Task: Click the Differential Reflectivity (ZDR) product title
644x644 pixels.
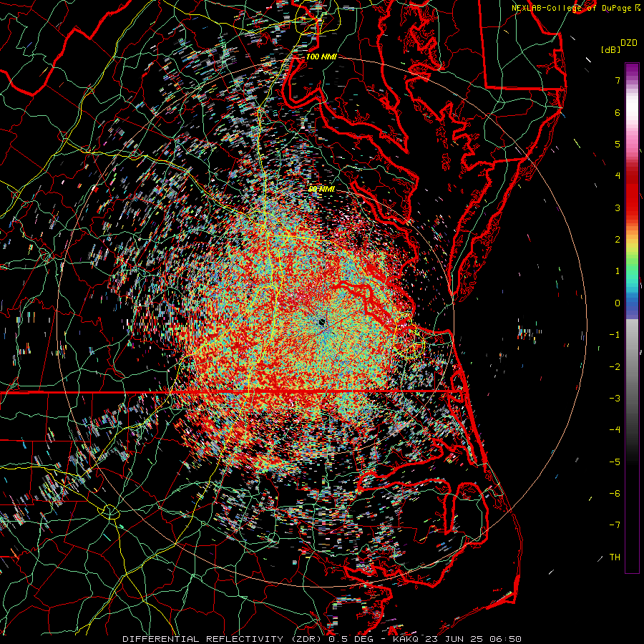Action: tap(223, 639)
